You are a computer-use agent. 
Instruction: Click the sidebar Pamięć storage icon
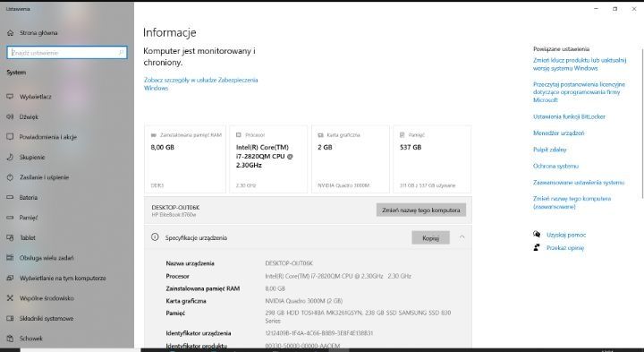pyautogui.click(x=10, y=218)
